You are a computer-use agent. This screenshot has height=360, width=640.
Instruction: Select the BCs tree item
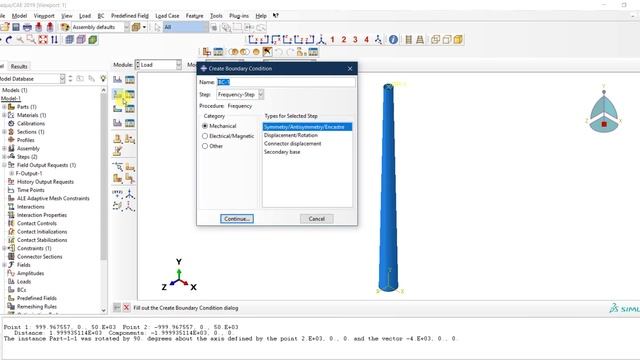[x=21, y=290]
